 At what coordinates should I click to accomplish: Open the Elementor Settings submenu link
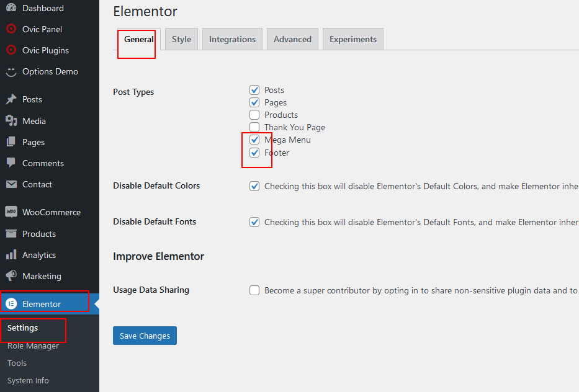(22, 327)
